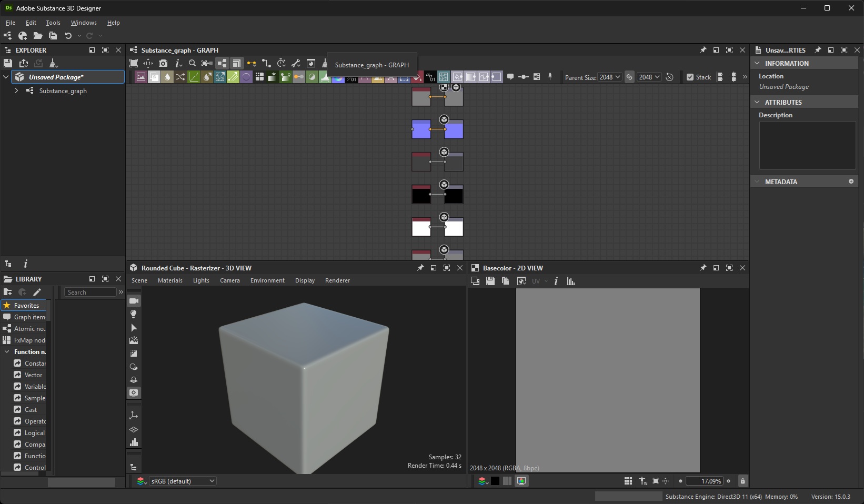Select Favorites in the Library list

pos(26,305)
